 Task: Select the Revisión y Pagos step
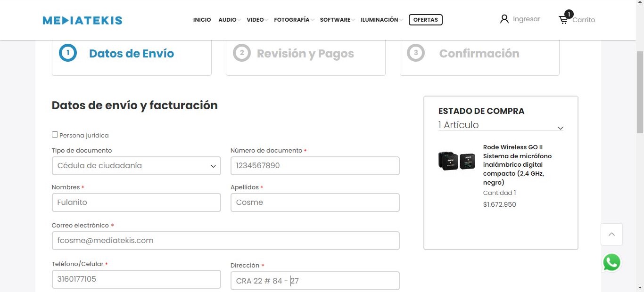click(x=305, y=54)
